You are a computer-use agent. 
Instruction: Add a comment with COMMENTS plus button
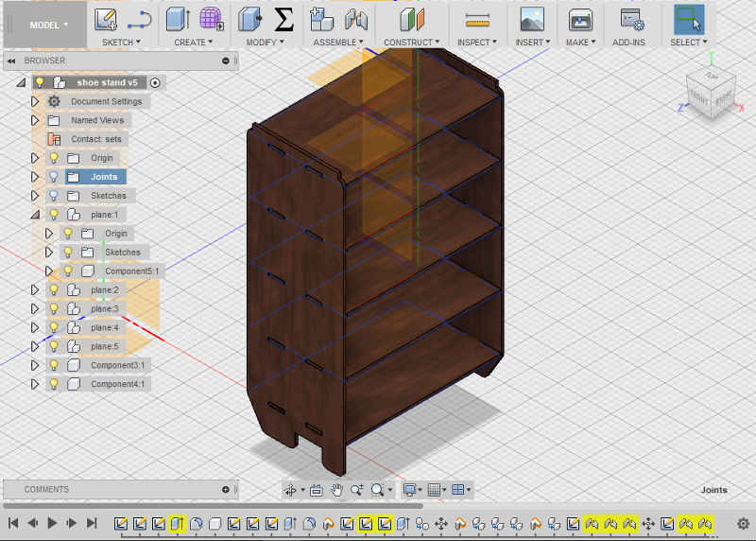(225, 489)
